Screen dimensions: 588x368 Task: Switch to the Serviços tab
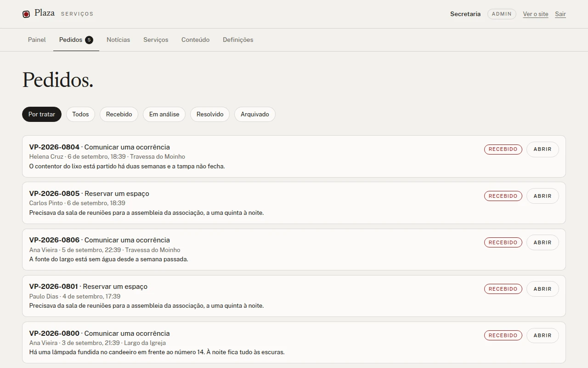pyautogui.click(x=156, y=40)
